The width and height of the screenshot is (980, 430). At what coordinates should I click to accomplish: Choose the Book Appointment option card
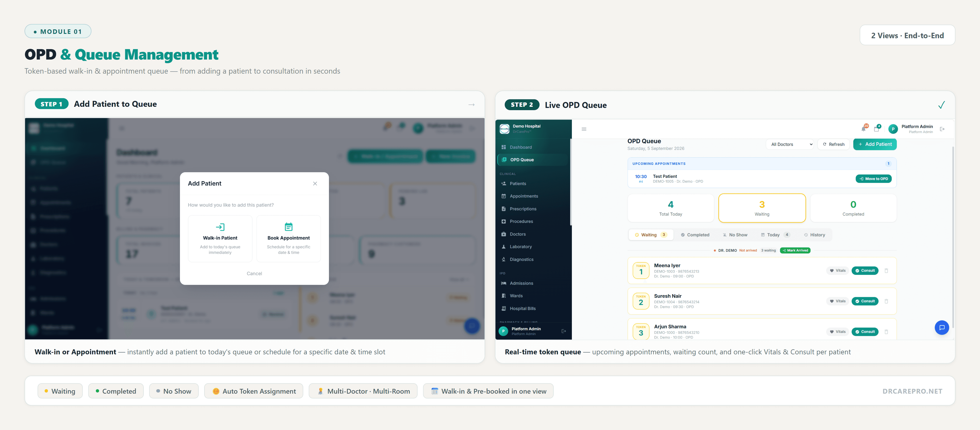(x=288, y=238)
